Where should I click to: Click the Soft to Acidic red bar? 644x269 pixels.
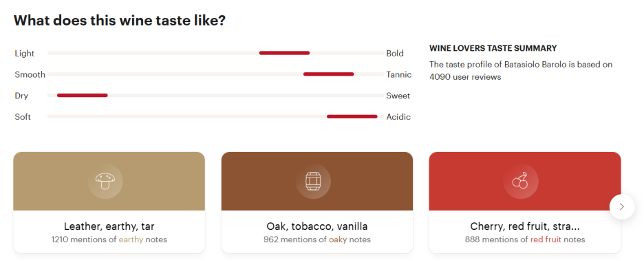[352, 117]
